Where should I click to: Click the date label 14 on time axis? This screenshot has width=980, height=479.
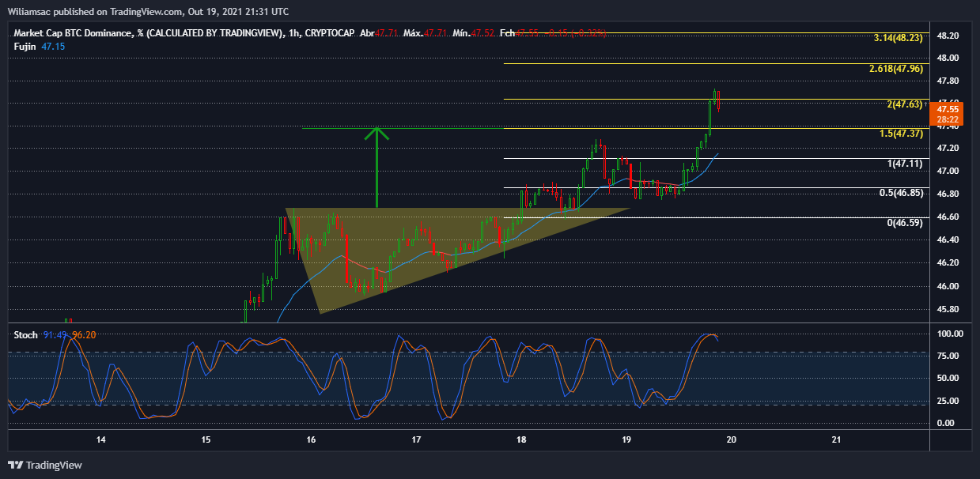100,440
